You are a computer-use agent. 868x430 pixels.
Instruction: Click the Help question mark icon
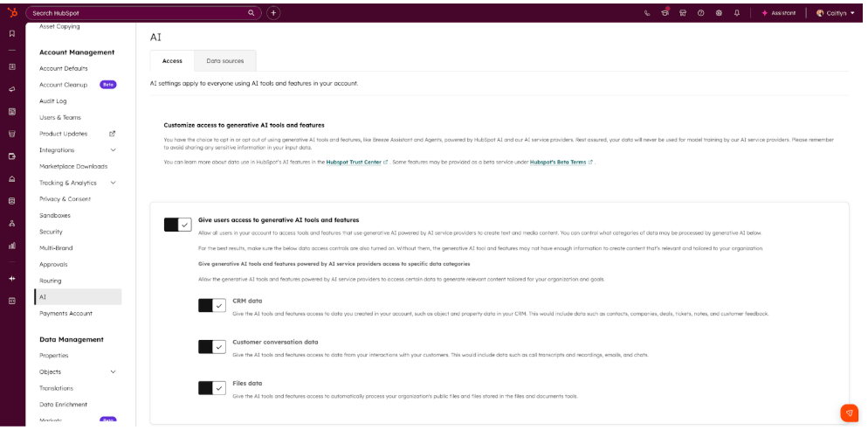(700, 13)
